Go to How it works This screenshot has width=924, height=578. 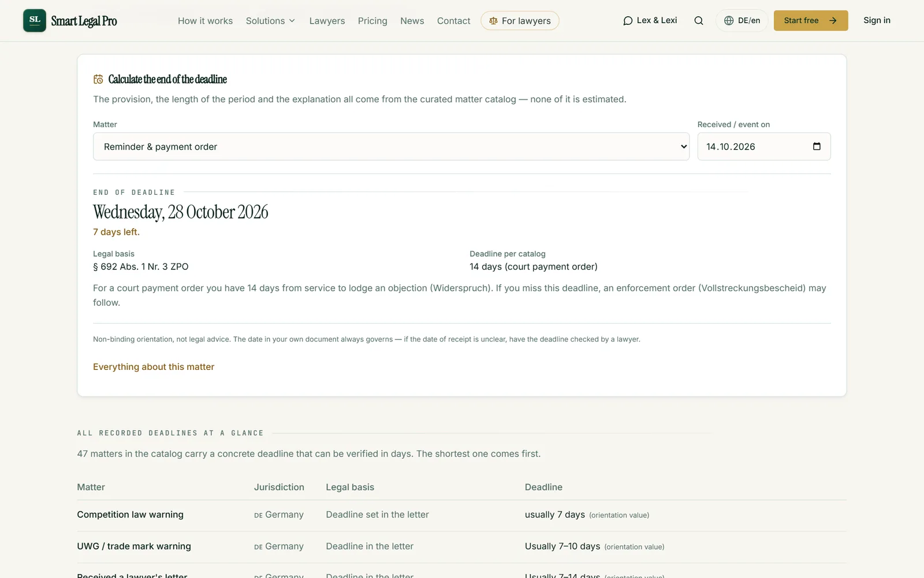[205, 21]
